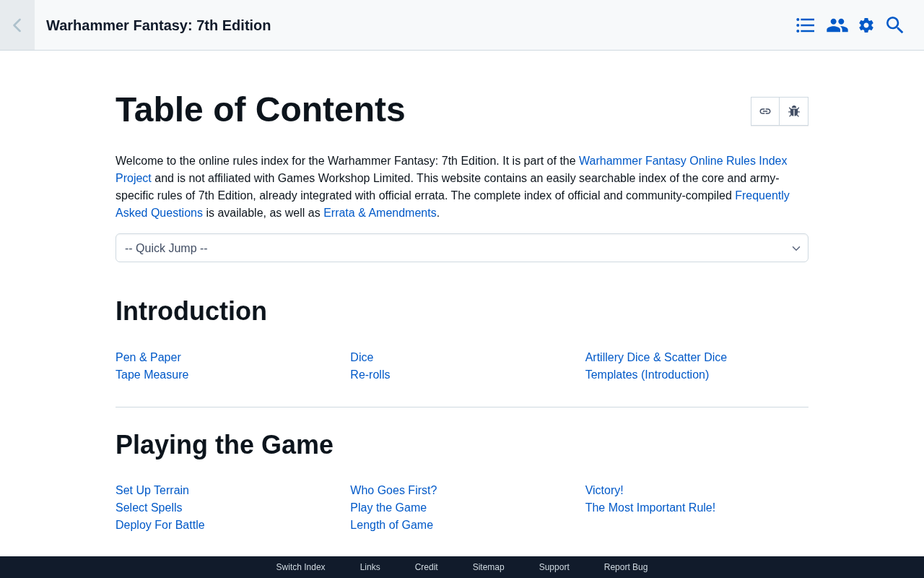Image resolution: width=924 pixels, height=578 pixels.
Task: Click the armies people icon
Action: [x=837, y=25]
